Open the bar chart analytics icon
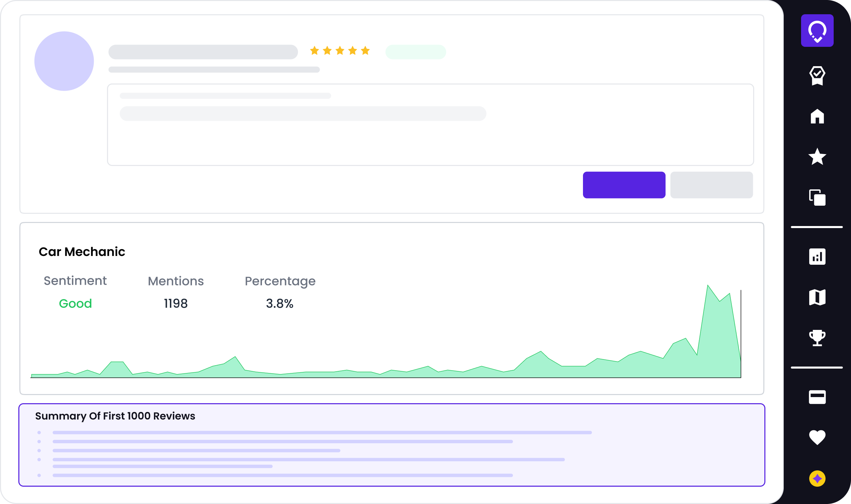Image resolution: width=851 pixels, height=504 pixels. (817, 257)
